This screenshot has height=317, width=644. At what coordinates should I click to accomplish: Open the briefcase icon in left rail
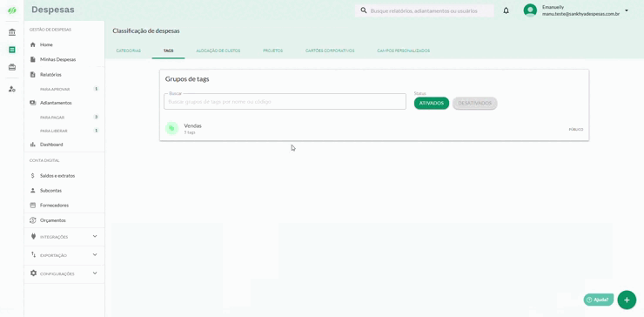pyautogui.click(x=12, y=67)
